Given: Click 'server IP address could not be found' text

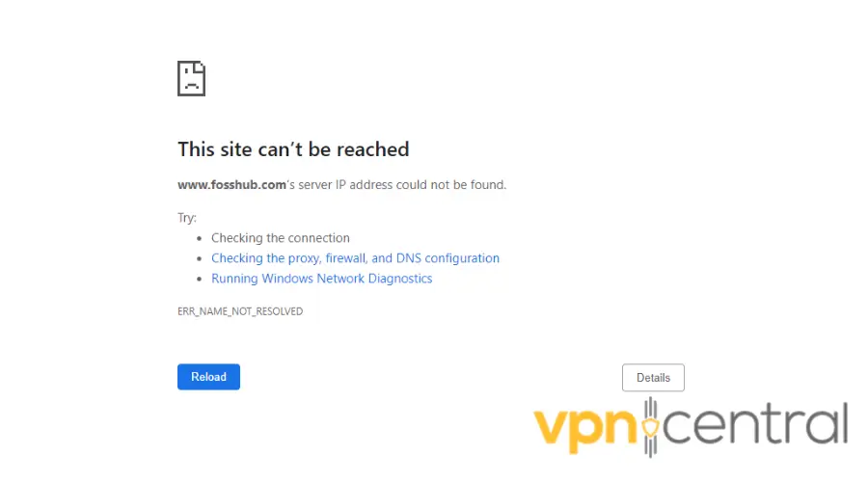Looking at the screenshot, I should [x=402, y=185].
